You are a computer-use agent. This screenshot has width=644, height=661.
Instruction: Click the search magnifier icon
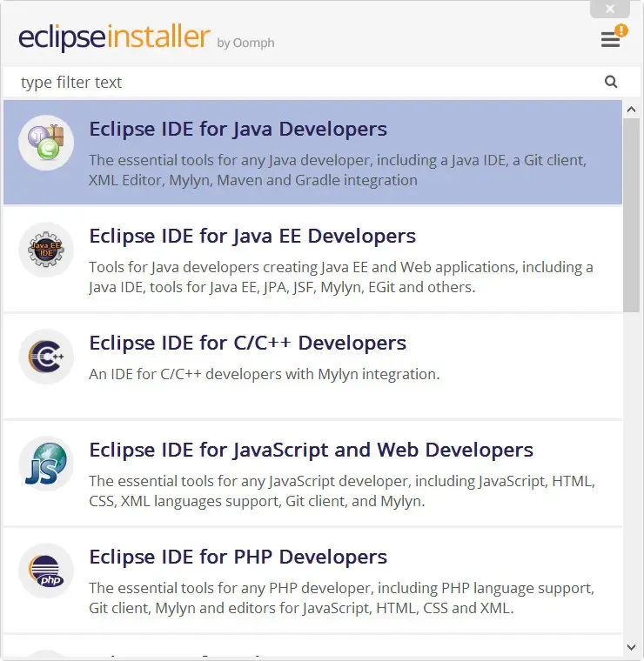[611, 82]
